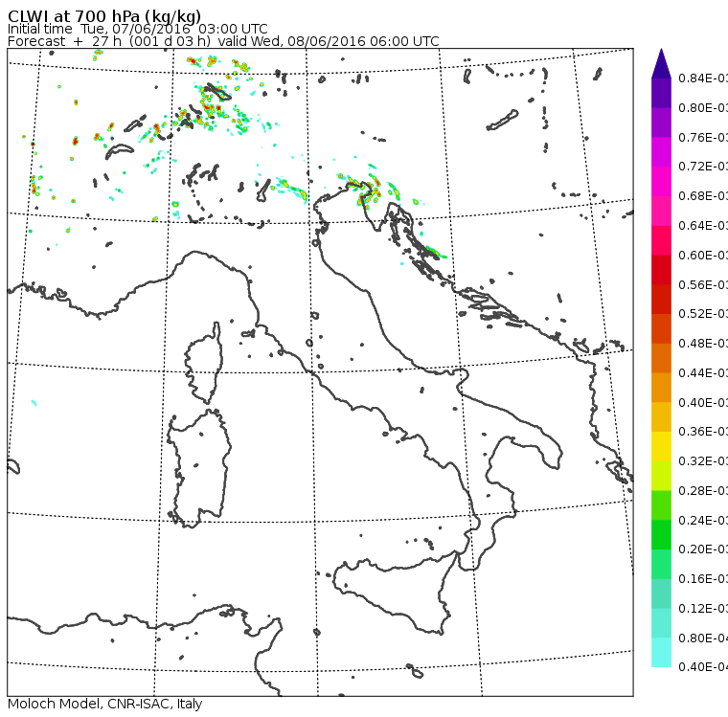Click the 'Initial time Tue, 07/06/2016 03:00 UTC' line
The width and height of the screenshot is (728, 717).
137,29
